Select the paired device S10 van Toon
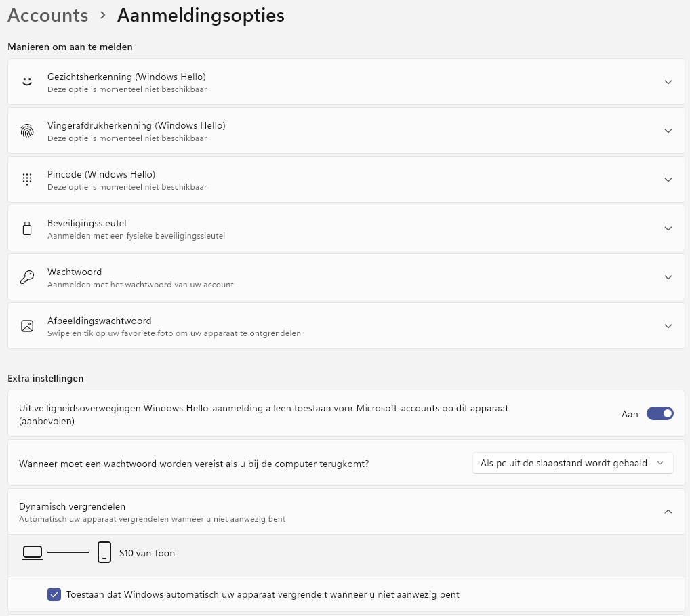Screen dimensions: 690x616 pyautogui.click(x=147, y=553)
